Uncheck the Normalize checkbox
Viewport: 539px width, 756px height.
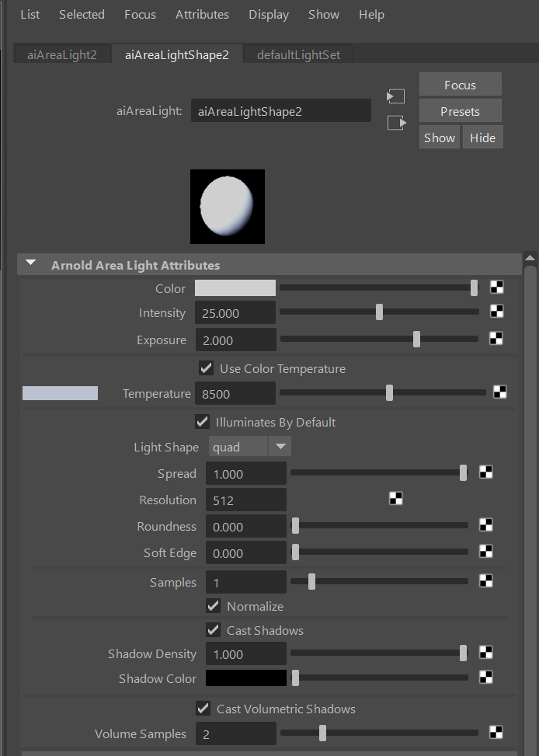click(x=213, y=605)
